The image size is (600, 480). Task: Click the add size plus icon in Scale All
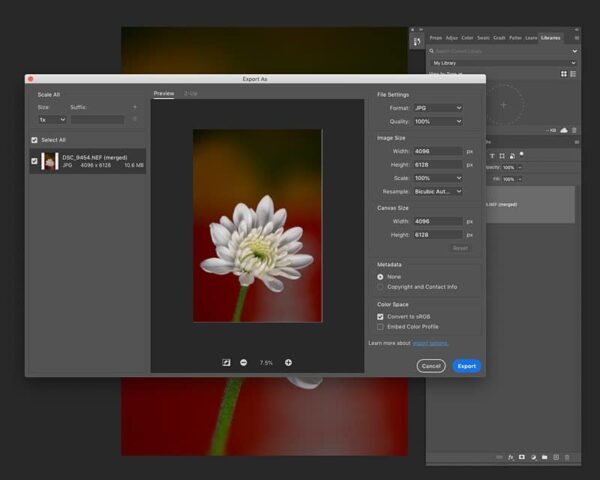click(x=135, y=107)
